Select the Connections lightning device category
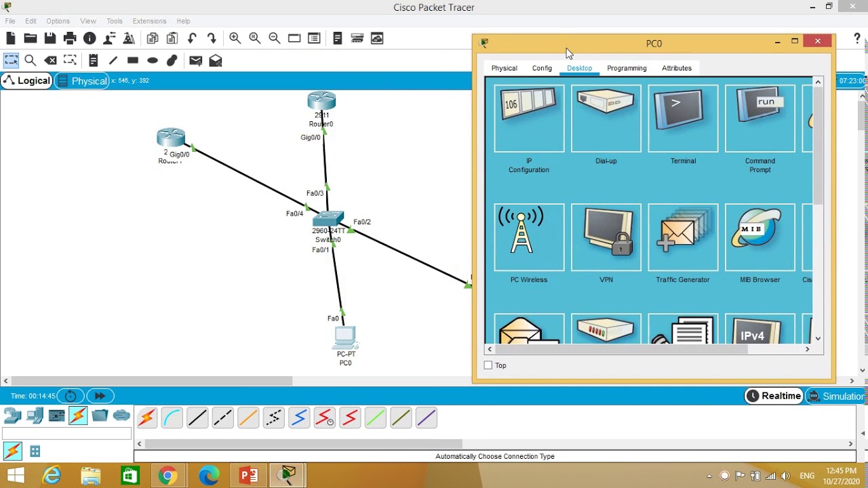868x488 pixels. click(78, 415)
